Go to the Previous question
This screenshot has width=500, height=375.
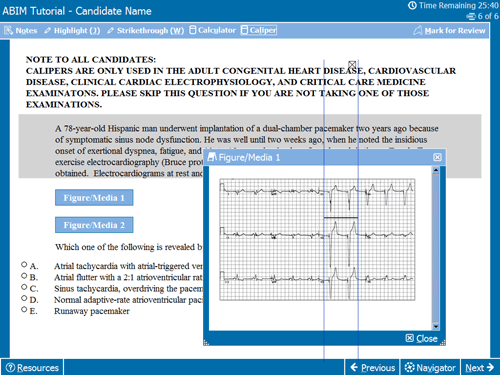coord(372,367)
